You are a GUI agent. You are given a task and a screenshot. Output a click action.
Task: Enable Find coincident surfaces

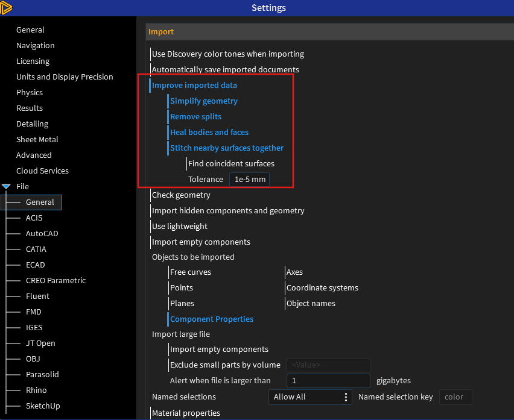pos(230,164)
